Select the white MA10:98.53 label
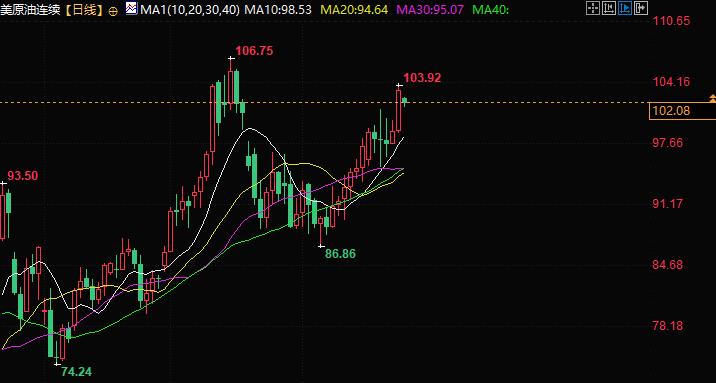This screenshot has width=716, height=383. tap(278, 9)
